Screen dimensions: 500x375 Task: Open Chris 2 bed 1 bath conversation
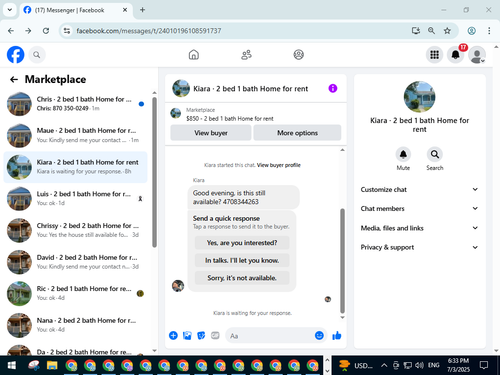click(x=75, y=104)
